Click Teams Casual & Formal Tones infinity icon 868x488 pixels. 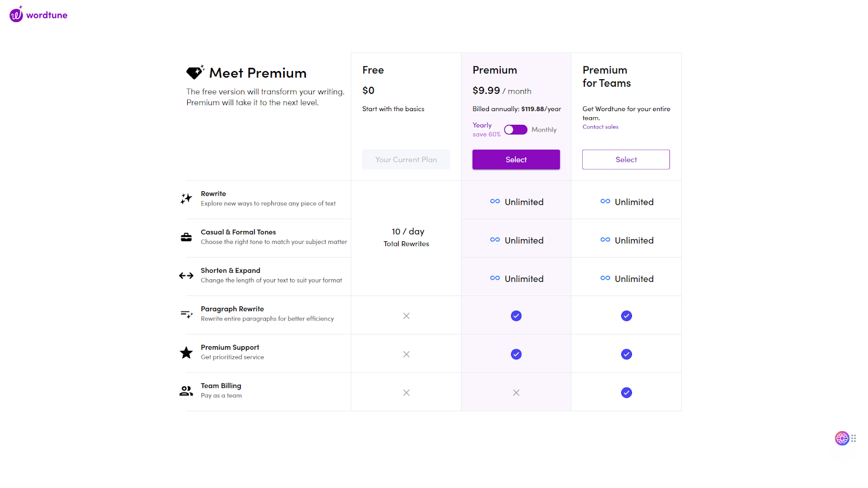pos(605,240)
